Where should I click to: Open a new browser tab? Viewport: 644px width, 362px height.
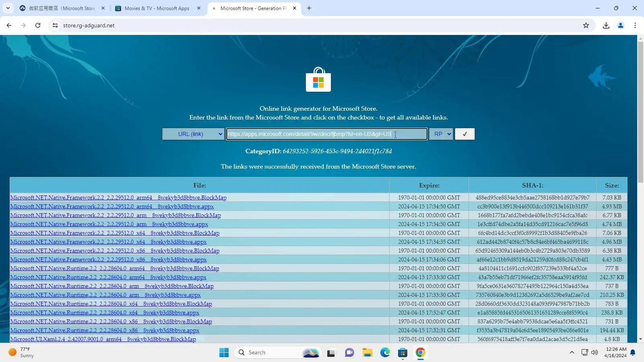click(x=309, y=8)
